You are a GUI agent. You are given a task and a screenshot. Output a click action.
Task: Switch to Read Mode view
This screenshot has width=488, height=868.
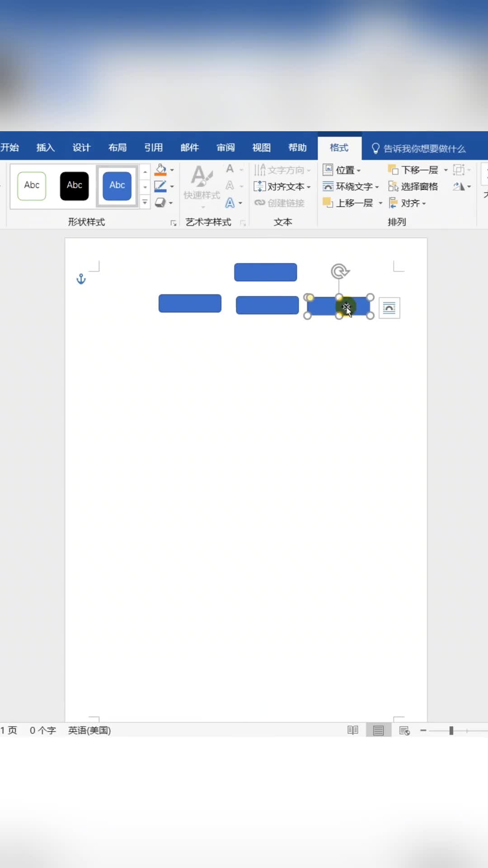tap(353, 730)
